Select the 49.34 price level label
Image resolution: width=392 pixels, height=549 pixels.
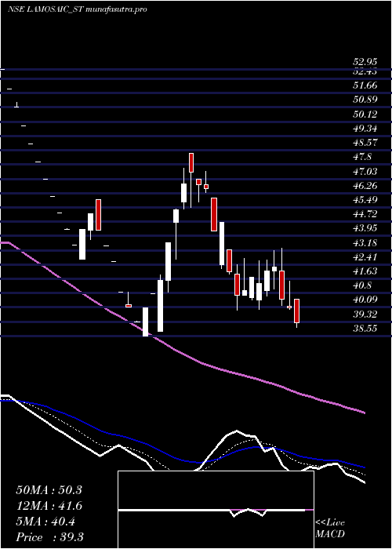point(365,129)
